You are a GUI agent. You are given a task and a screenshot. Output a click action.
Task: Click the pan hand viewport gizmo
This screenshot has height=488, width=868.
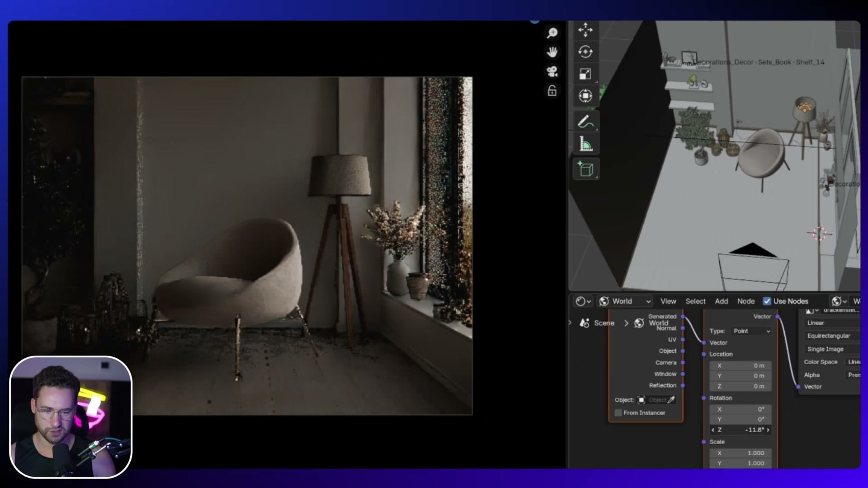pos(552,52)
